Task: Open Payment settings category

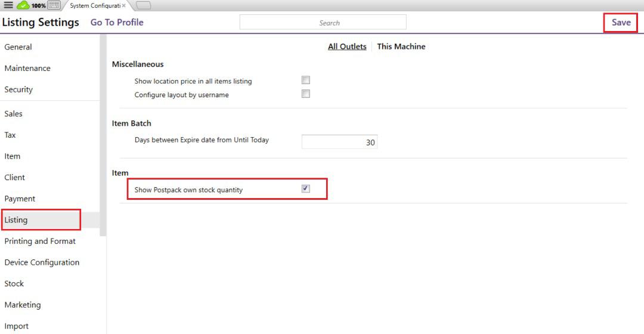Action: click(20, 199)
